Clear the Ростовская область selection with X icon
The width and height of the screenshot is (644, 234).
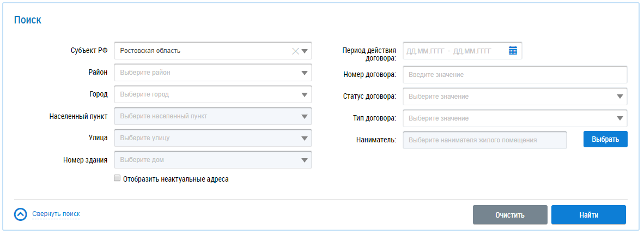[x=295, y=51]
